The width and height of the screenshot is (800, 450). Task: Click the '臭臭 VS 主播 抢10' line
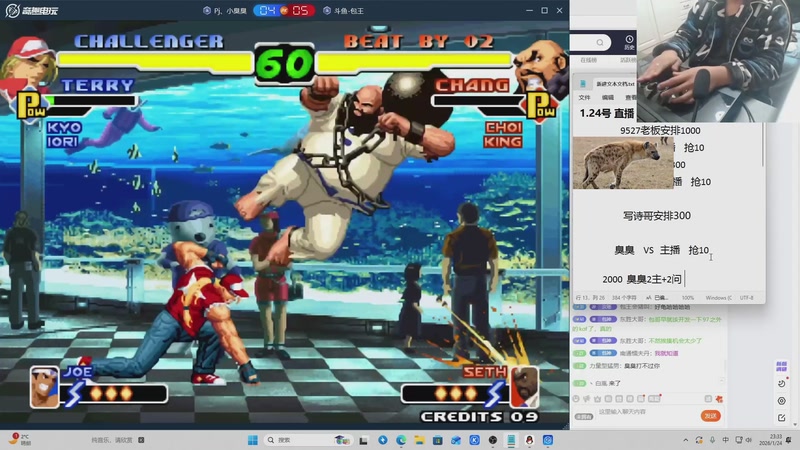[661, 250]
